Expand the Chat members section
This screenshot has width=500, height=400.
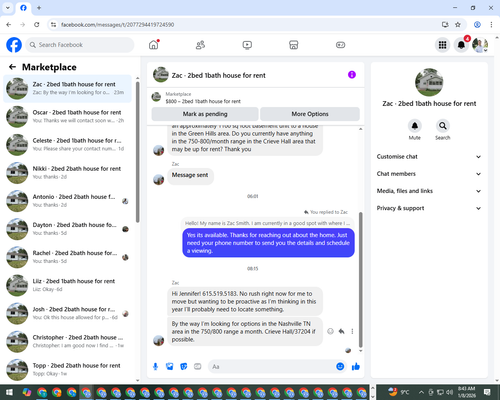tap(429, 174)
